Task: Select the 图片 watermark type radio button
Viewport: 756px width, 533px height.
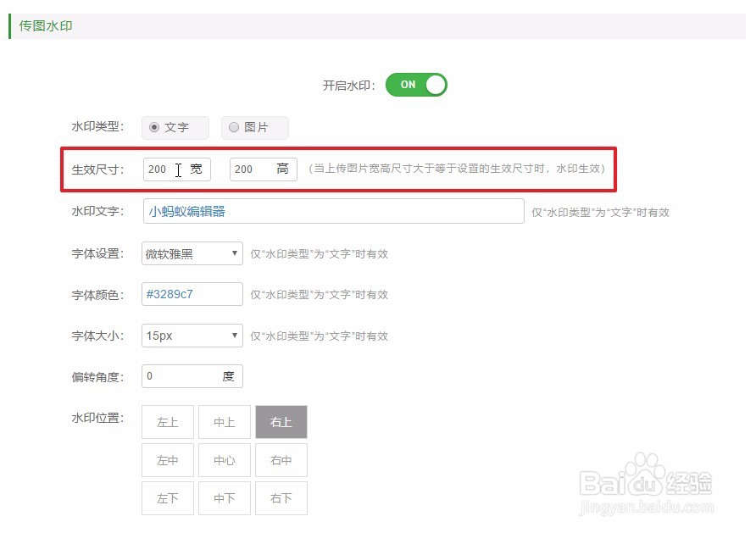Action: (x=234, y=127)
